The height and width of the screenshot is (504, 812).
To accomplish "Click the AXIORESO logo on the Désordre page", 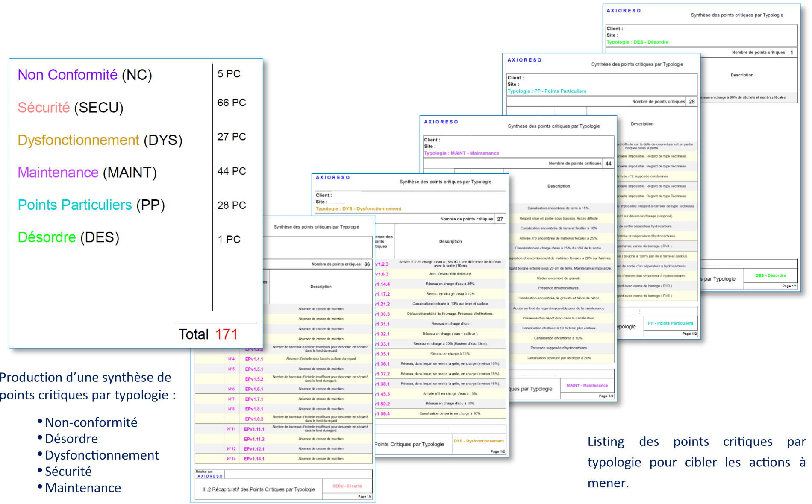I will point(624,11).
